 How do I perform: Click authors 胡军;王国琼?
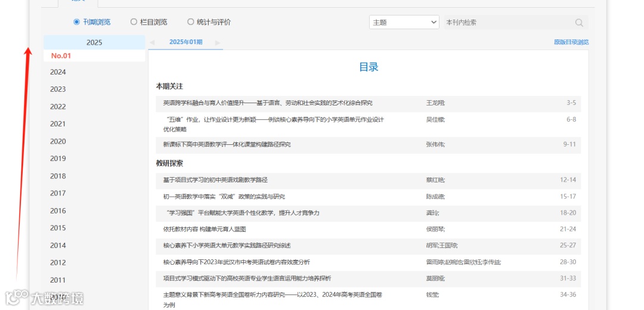pos(442,246)
